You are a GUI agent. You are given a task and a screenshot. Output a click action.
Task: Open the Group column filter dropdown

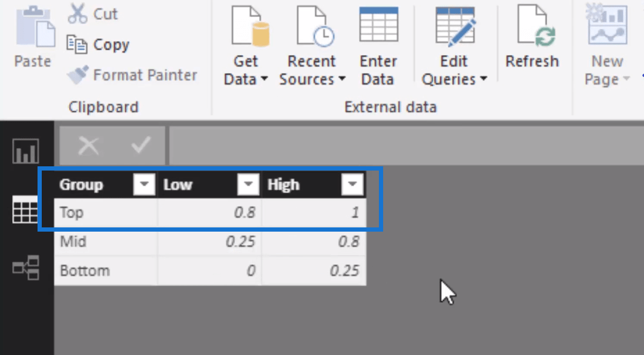[x=143, y=185]
